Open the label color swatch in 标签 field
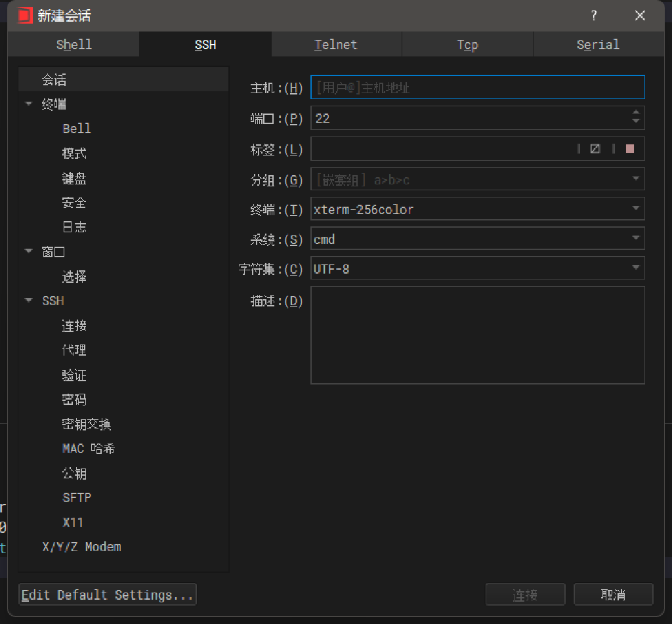 [x=630, y=149]
